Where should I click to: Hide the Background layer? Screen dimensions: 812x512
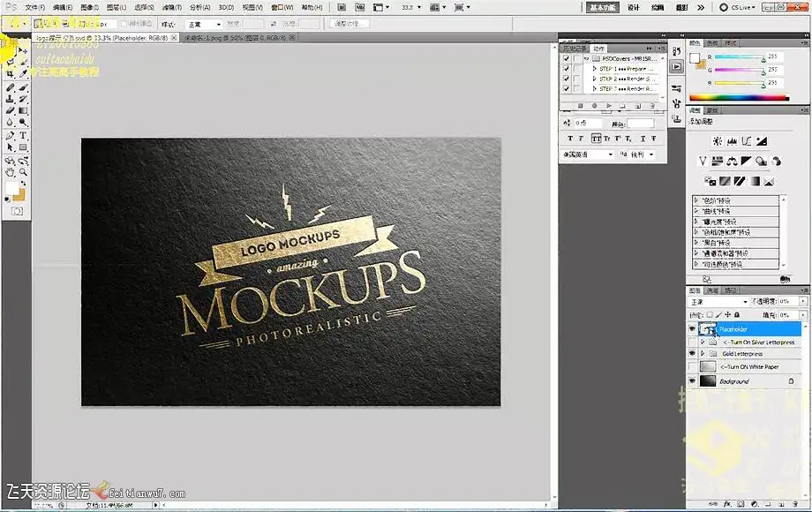pyautogui.click(x=692, y=381)
